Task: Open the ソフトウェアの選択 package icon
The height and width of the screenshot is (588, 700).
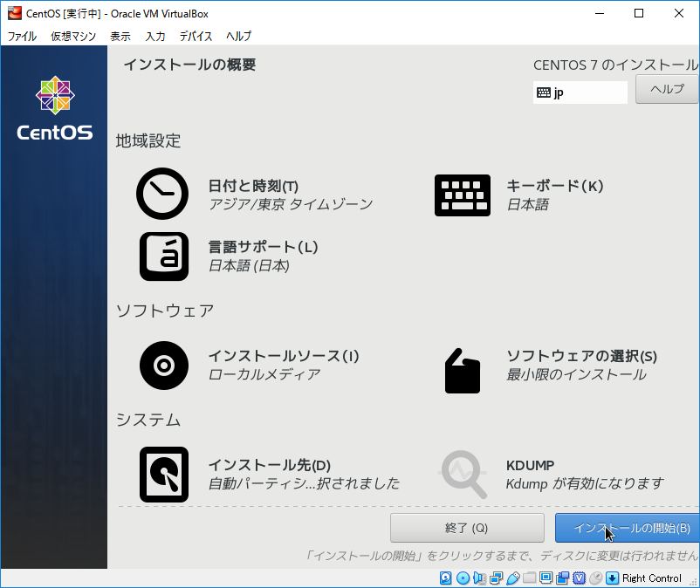Action: tap(463, 371)
